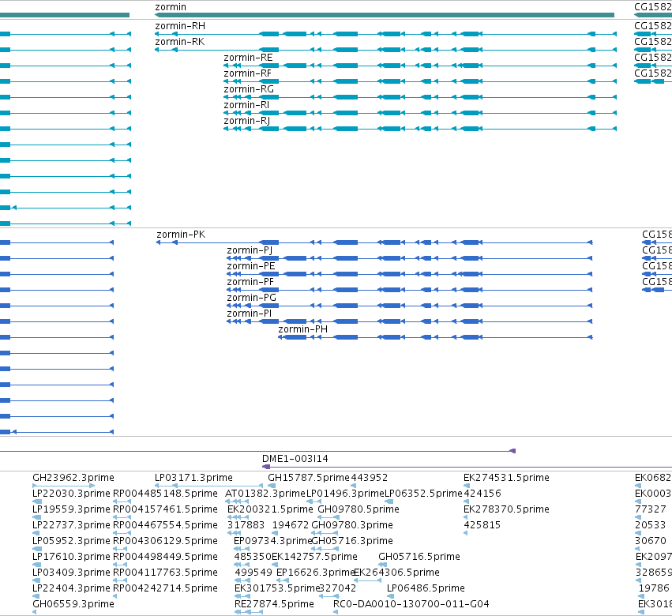Select the GH09780.5prime EST label

[359, 509]
